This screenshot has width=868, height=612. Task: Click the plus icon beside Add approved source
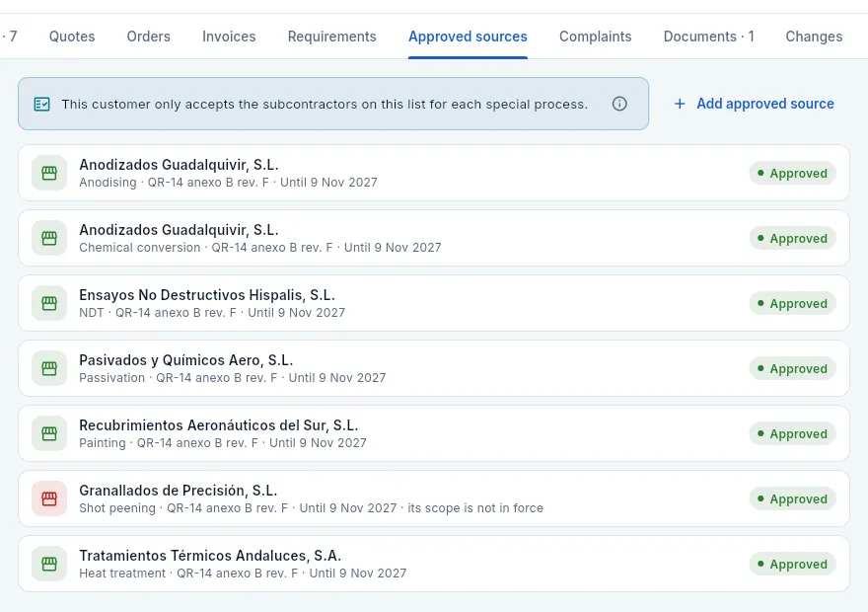pyautogui.click(x=680, y=104)
